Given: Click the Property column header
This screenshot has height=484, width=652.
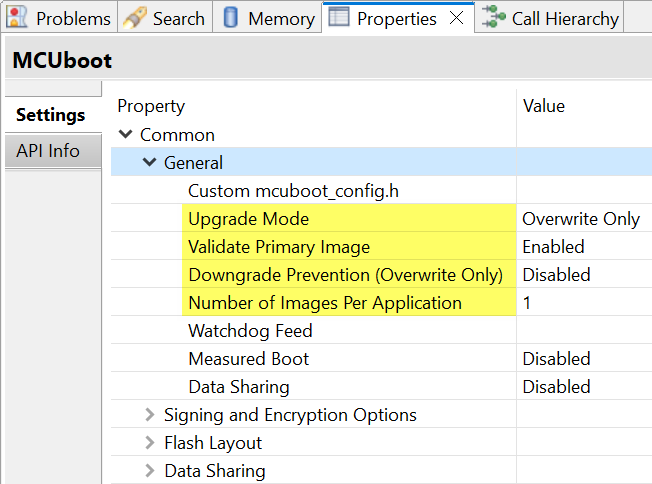Looking at the screenshot, I should click(x=151, y=106).
